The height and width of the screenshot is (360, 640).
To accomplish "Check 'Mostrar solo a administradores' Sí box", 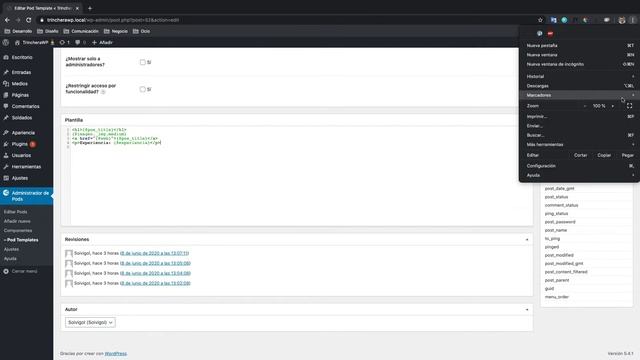I will coord(142,62).
